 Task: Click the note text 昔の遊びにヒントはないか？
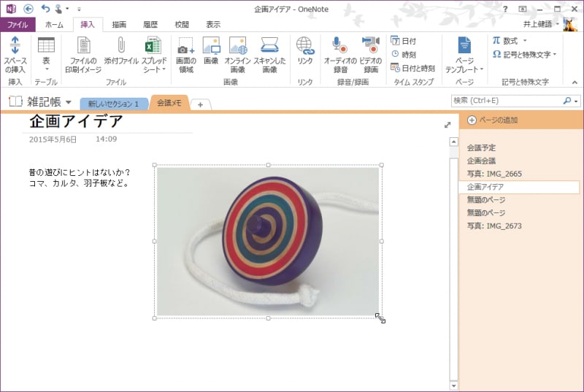pos(80,172)
